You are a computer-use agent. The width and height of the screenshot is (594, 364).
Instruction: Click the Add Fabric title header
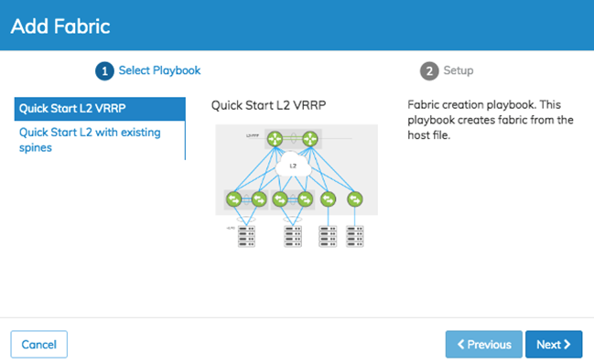coord(60,27)
